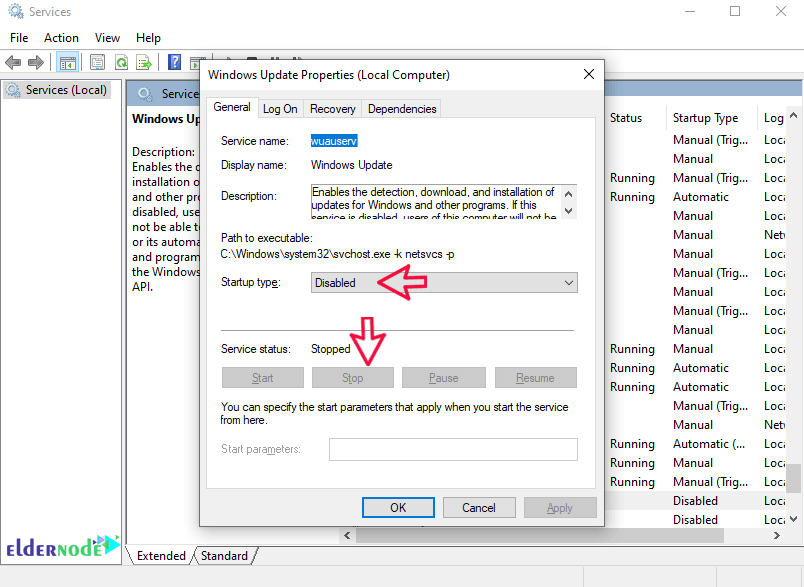
Task: Click the Cancel button
Action: 479,508
